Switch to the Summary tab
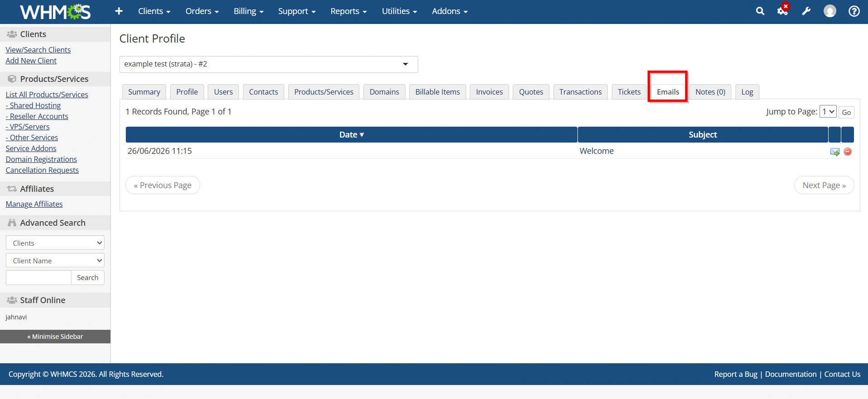 (144, 92)
